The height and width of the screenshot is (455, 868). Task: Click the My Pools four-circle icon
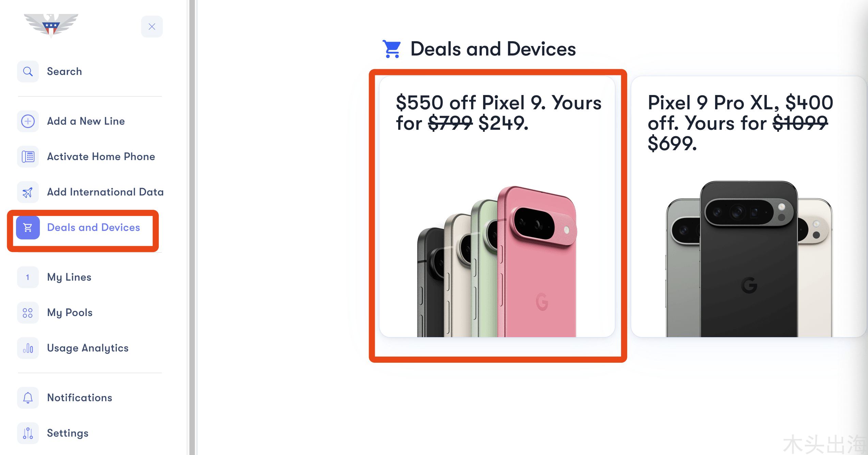click(x=28, y=313)
